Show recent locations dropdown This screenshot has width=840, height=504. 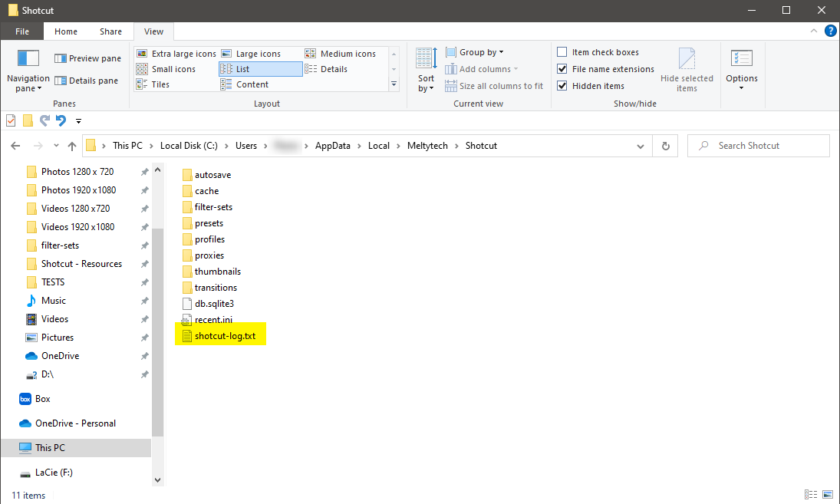[x=56, y=146]
